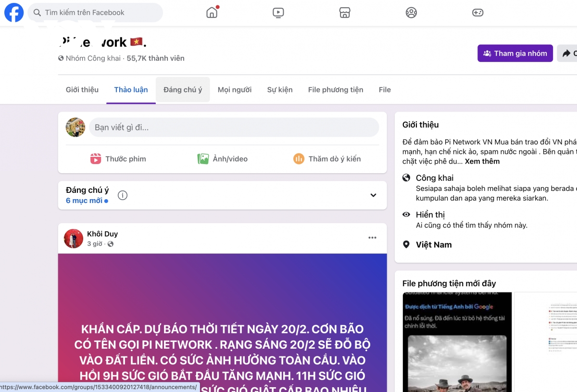Screen dimensions: 577x392
Task: Open the Sự kiện tab
Action: pos(280,89)
